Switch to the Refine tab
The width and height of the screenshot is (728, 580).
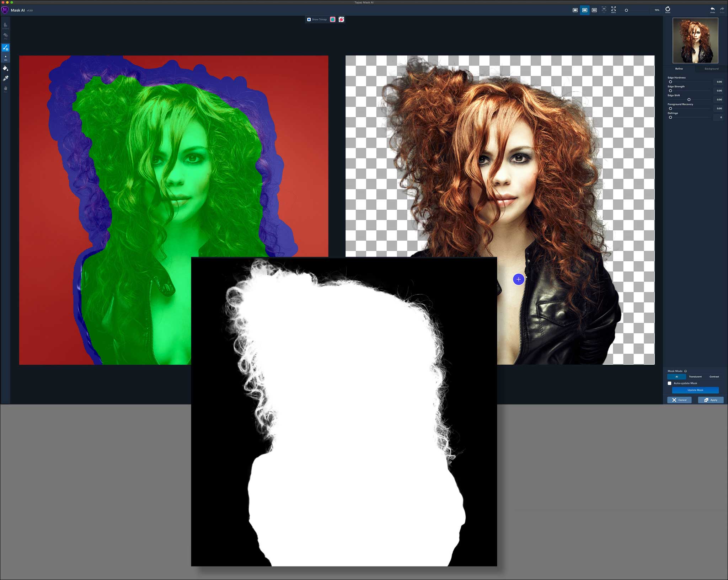pos(679,69)
